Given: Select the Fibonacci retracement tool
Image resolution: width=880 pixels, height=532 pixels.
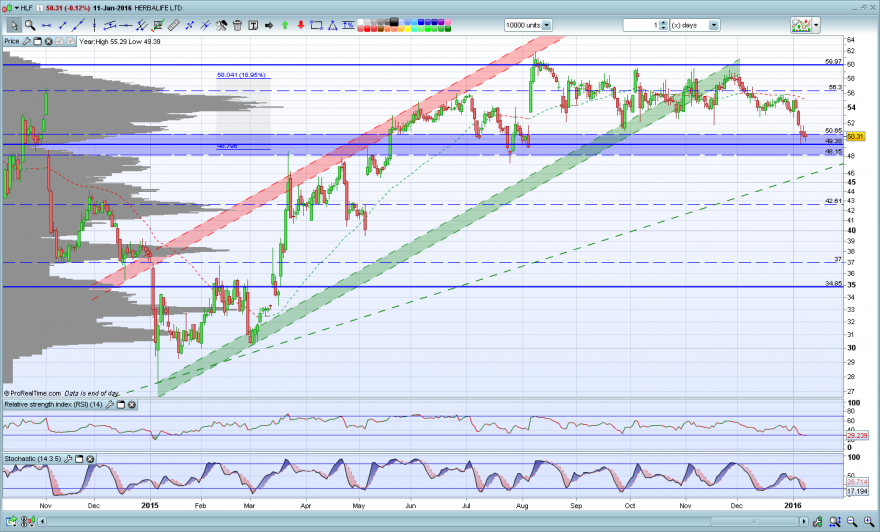Looking at the screenshot, I should pyautogui.click(x=110, y=25).
